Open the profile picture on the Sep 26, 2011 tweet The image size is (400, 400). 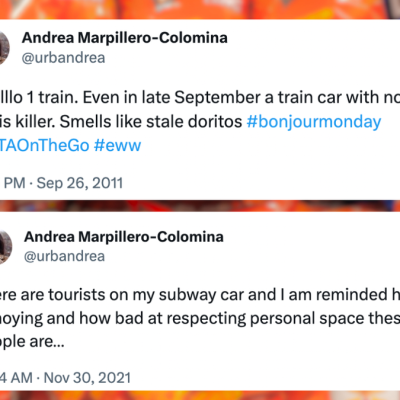(x=4, y=48)
